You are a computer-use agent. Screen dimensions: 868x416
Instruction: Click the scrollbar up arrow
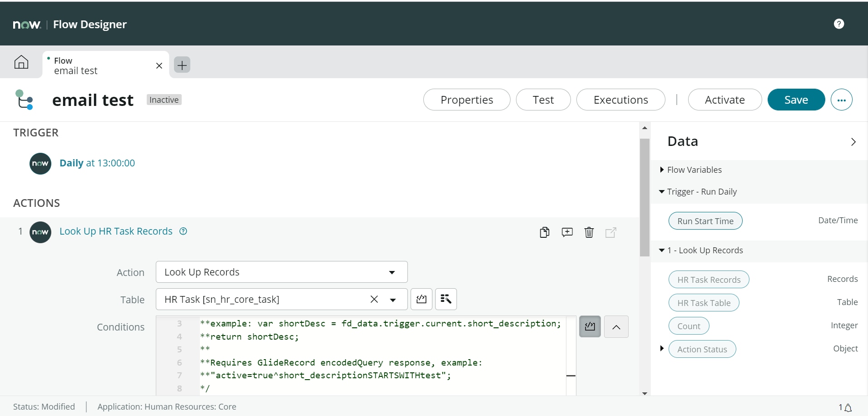click(645, 128)
